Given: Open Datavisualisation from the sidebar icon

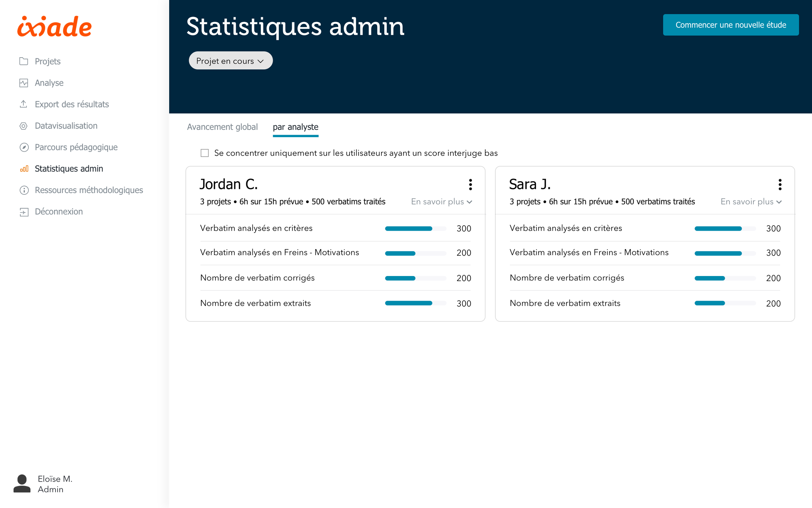Looking at the screenshot, I should click(x=24, y=126).
